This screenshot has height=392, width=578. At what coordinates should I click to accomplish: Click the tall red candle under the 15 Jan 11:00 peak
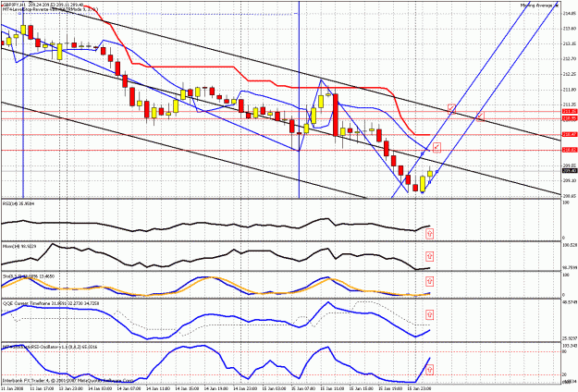pyautogui.click(x=336, y=115)
